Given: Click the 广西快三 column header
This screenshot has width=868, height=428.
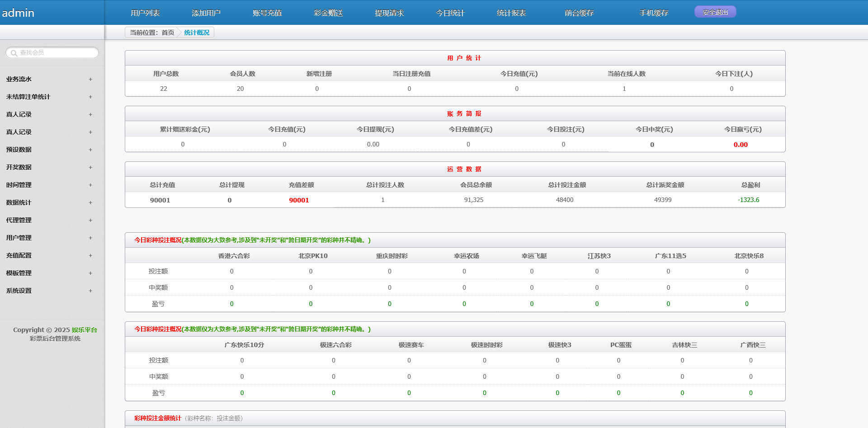Looking at the screenshot, I should tap(753, 345).
